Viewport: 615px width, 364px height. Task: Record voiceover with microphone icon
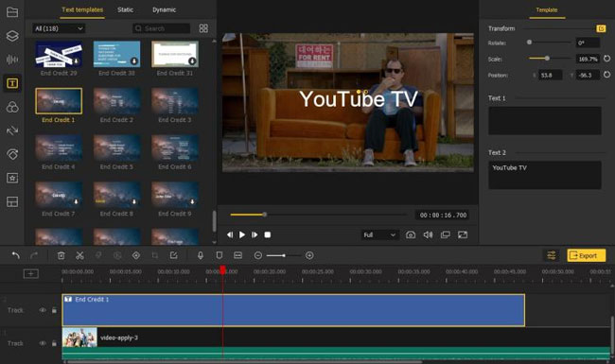201,255
